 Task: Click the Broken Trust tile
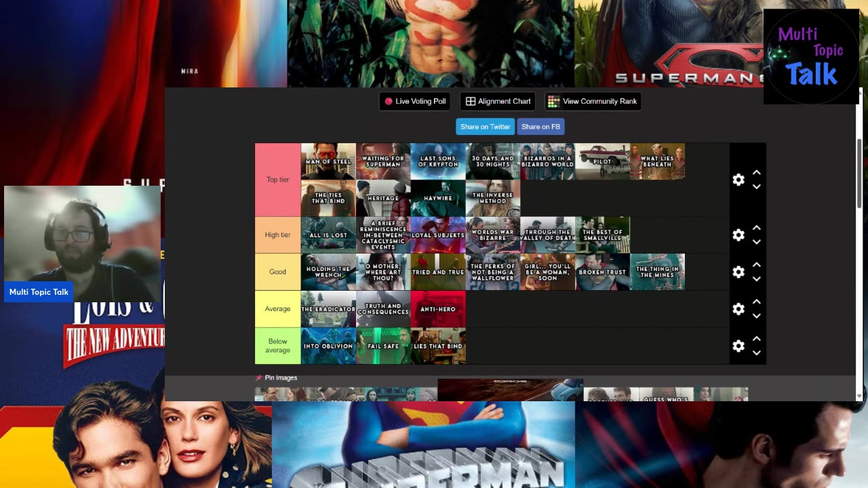tap(603, 272)
